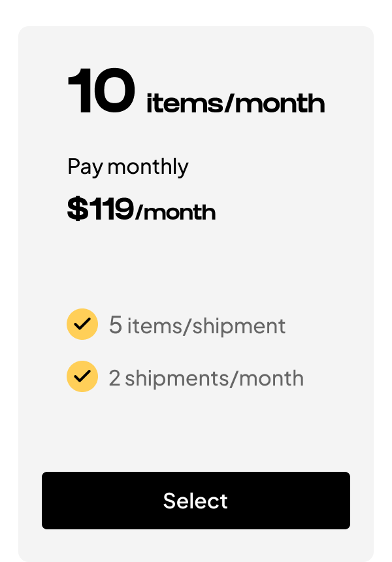Click the word "shipments/month" in second feature
This screenshot has height=562, width=392.
[x=214, y=378]
